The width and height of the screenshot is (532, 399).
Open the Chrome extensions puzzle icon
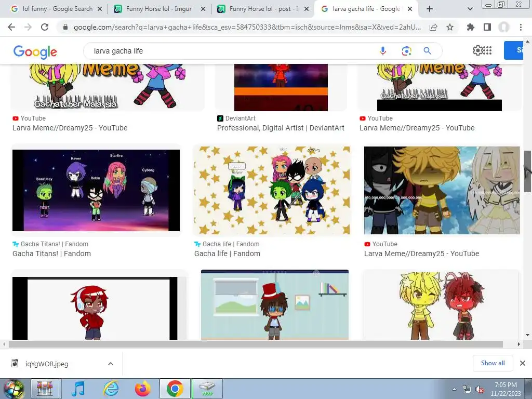pos(471,27)
